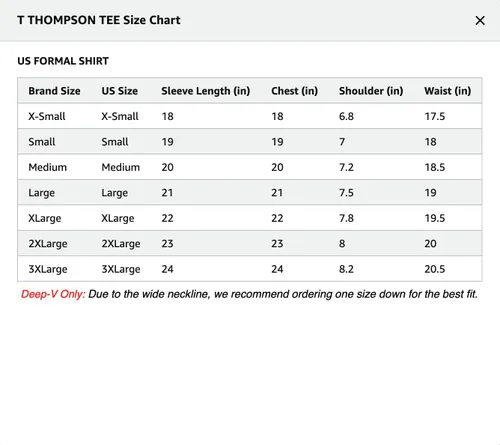Viewport: 500px width, 445px height.
Task: Click the Shoulder (in) column header
Action: (x=371, y=91)
